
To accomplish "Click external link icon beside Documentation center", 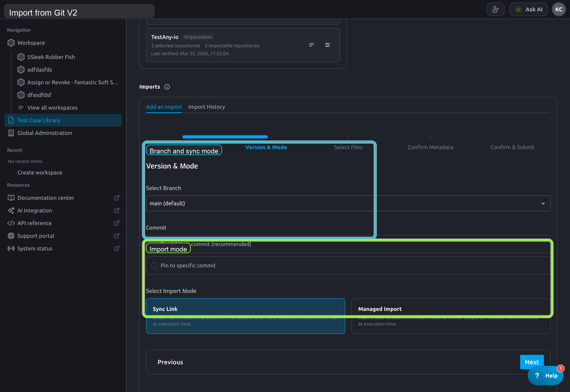I will pyautogui.click(x=117, y=198).
